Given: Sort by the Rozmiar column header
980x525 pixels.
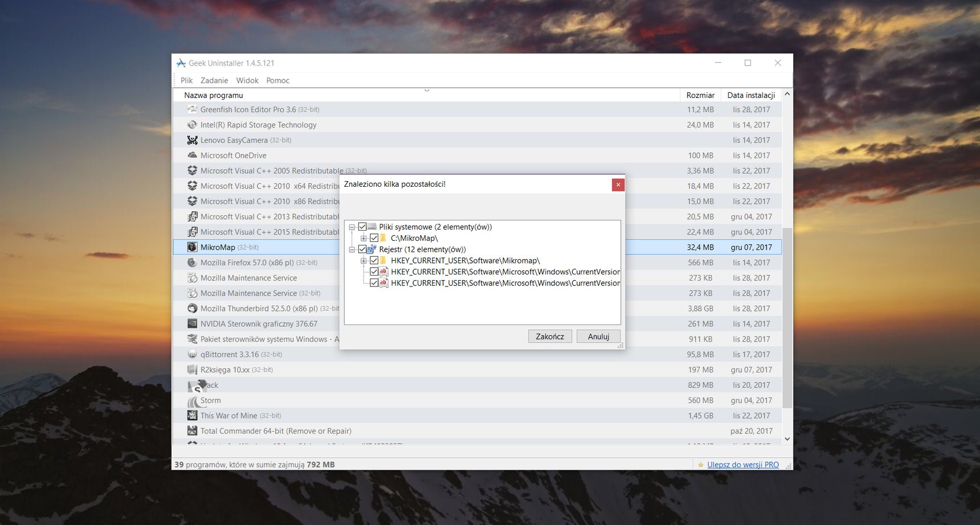Looking at the screenshot, I should (700, 95).
